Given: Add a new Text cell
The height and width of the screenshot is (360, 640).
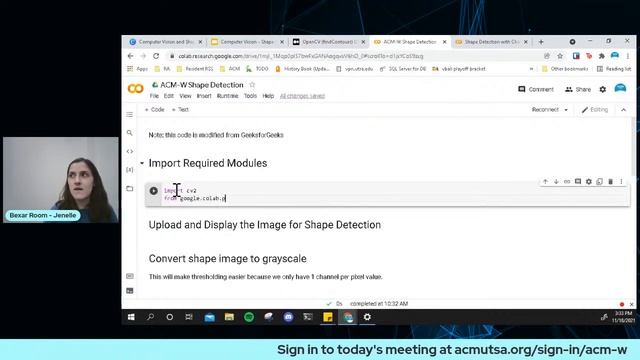Looking at the screenshot, I should click(180, 110).
